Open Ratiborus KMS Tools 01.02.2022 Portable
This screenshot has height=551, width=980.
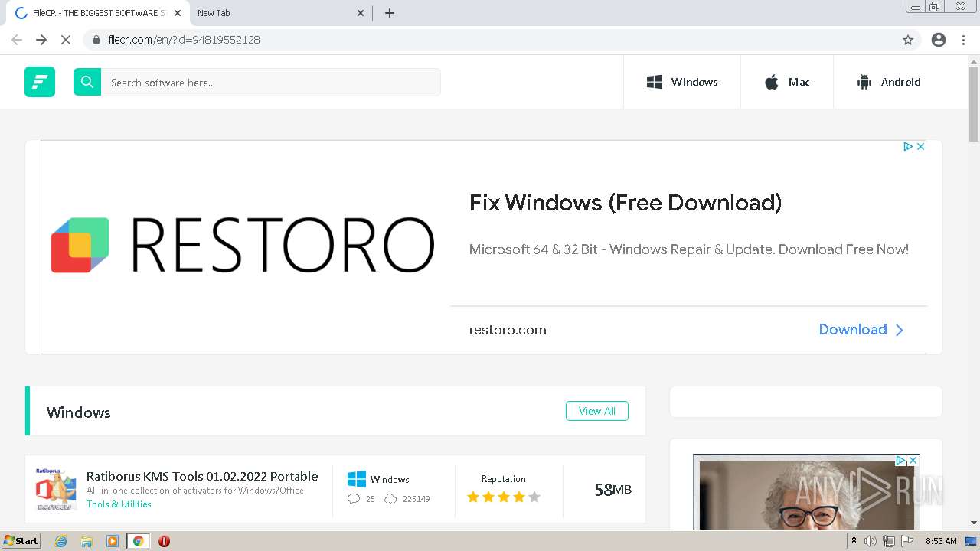click(x=202, y=476)
